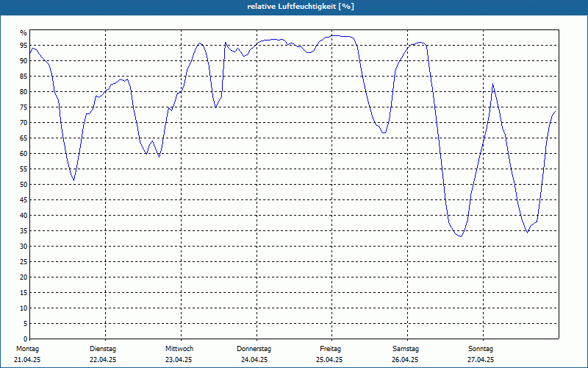
Task: Click the y-axis value 30
Action: tap(24, 247)
